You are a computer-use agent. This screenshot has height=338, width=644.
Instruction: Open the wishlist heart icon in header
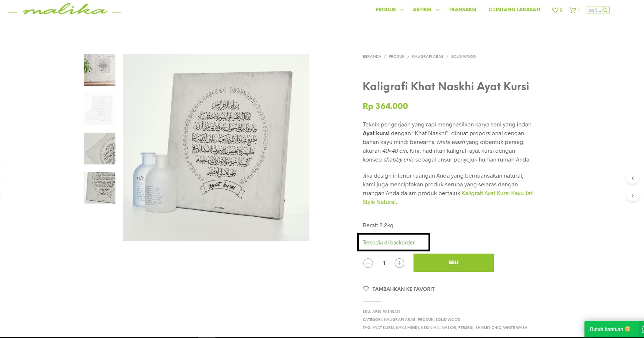click(x=555, y=10)
